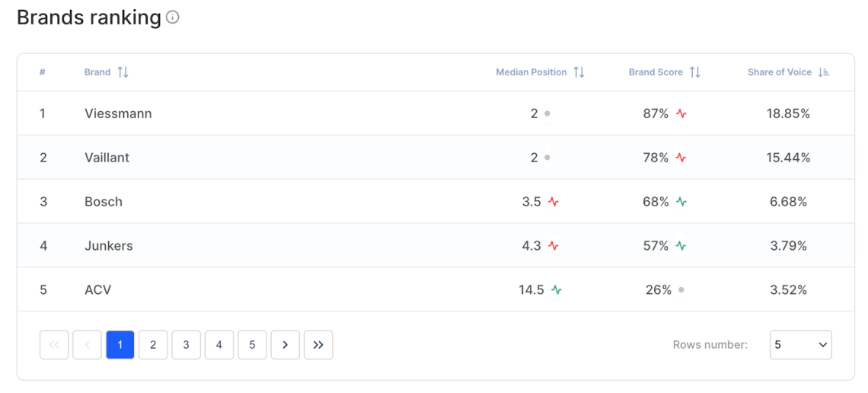Jump to page 5 of rankings
This screenshot has height=393, width=868.
coord(252,345)
